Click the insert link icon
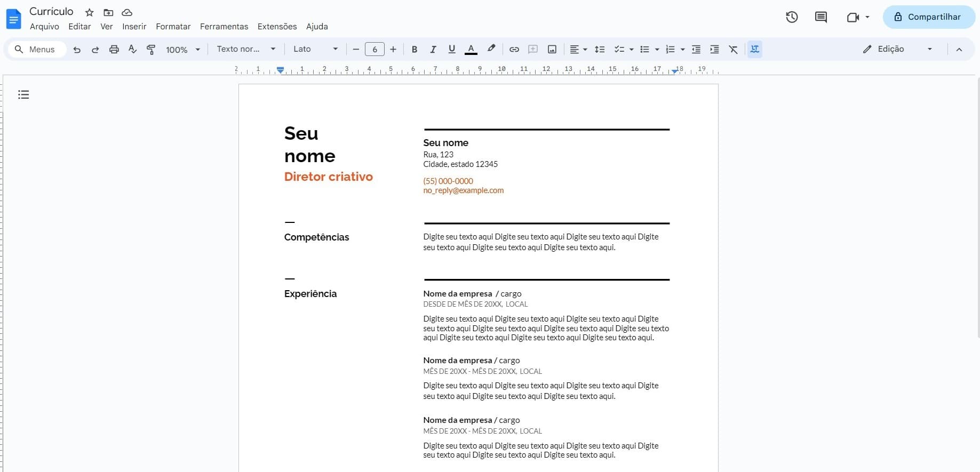Screen dimensions: 980x472 point(514,50)
